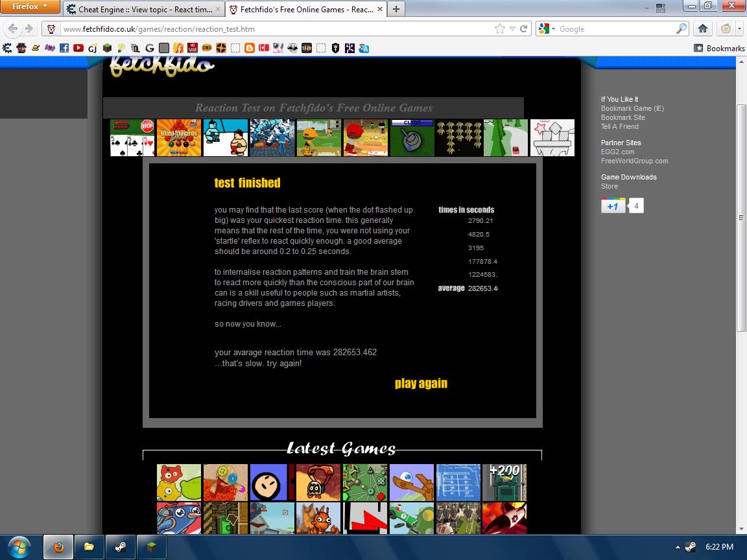
Task: Expand the URL history dropdown arrow
Action: click(x=513, y=29)
